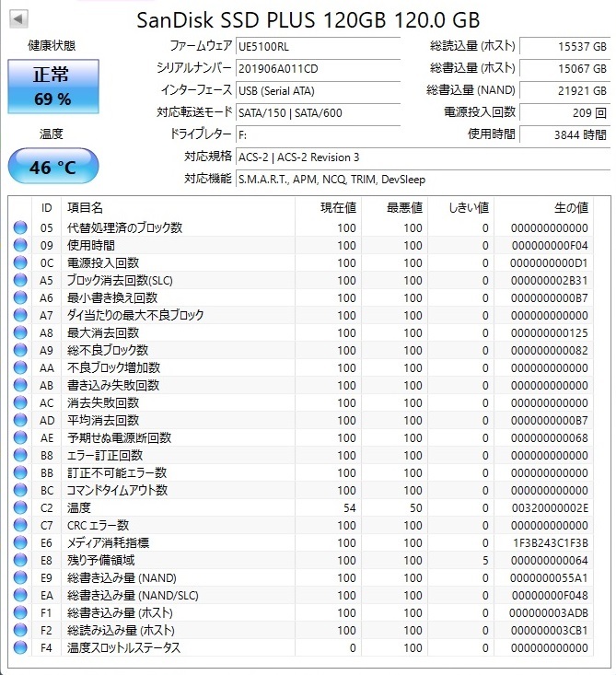Click the 最悪値 column header
This screenshot has height=675, width=616.
coord(395,208)
